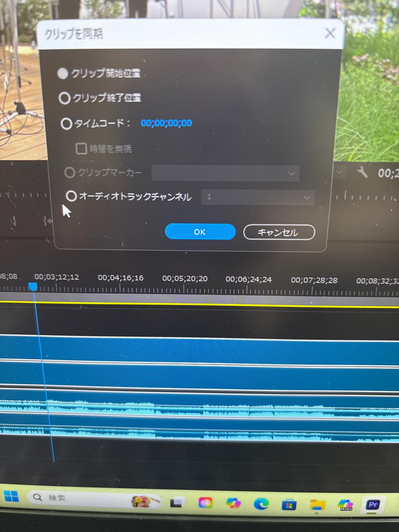Enable 時間を無視 checkbox
The image size is (399, 532).
(x=81, y=149)
